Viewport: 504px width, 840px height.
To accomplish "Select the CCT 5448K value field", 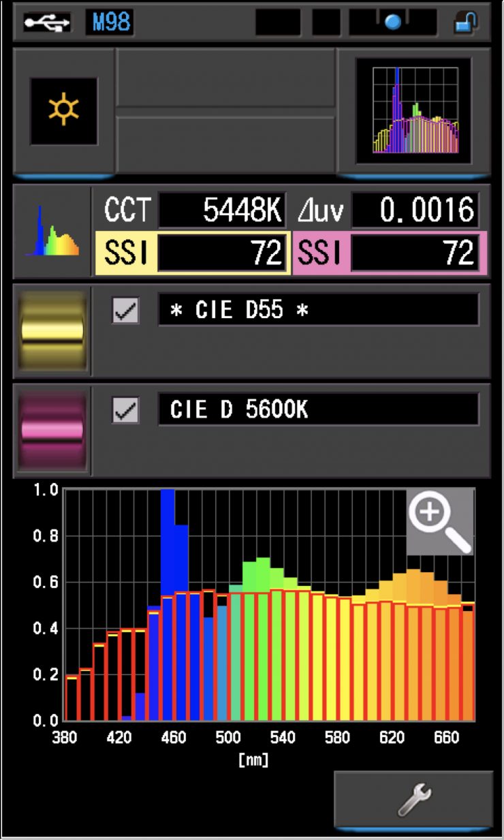I will (221, 211).
